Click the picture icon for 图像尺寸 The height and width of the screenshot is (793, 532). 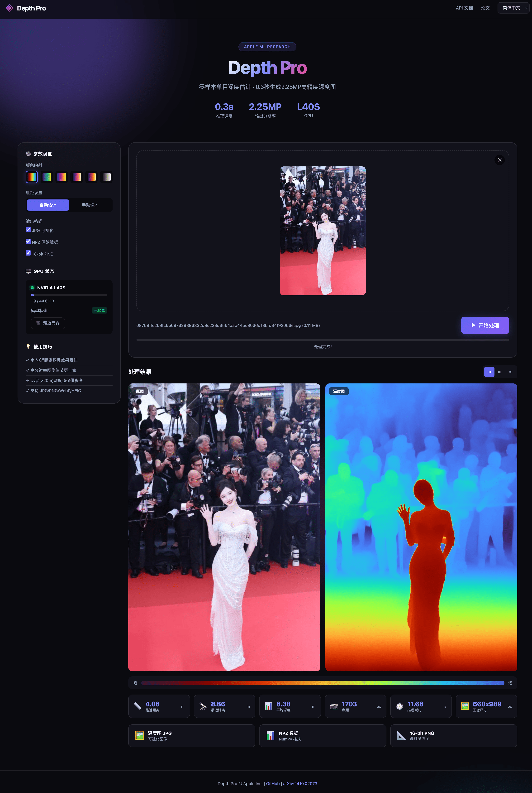click(465, 706)
